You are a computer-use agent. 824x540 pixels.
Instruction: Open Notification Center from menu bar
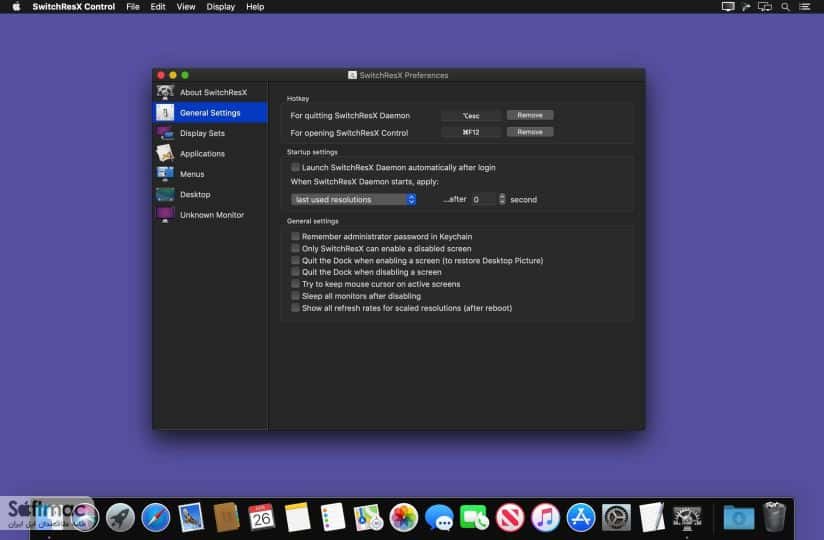pos(805,7)
